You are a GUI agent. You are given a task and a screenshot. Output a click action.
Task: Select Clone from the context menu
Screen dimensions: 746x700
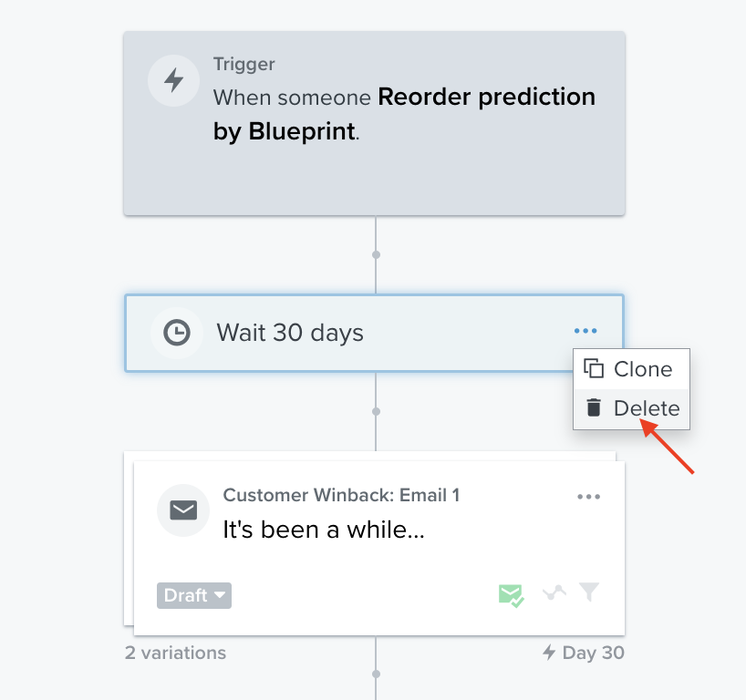coord(631,369)
